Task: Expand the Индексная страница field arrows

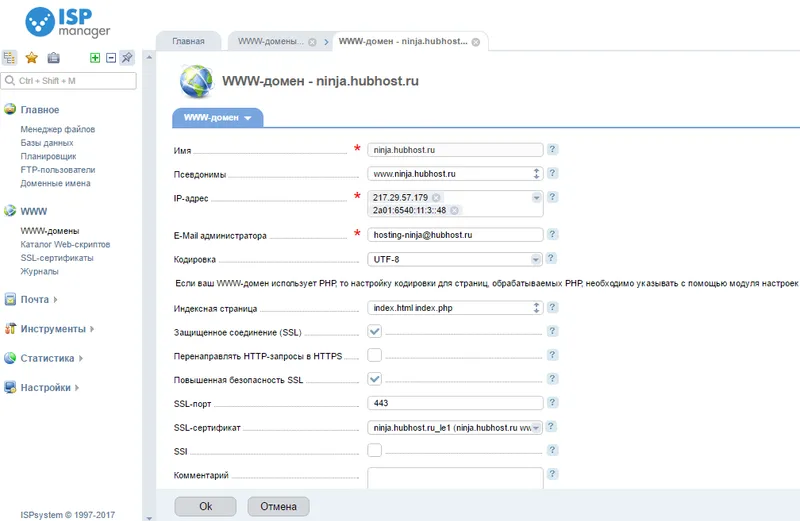Action: [536, 308]
